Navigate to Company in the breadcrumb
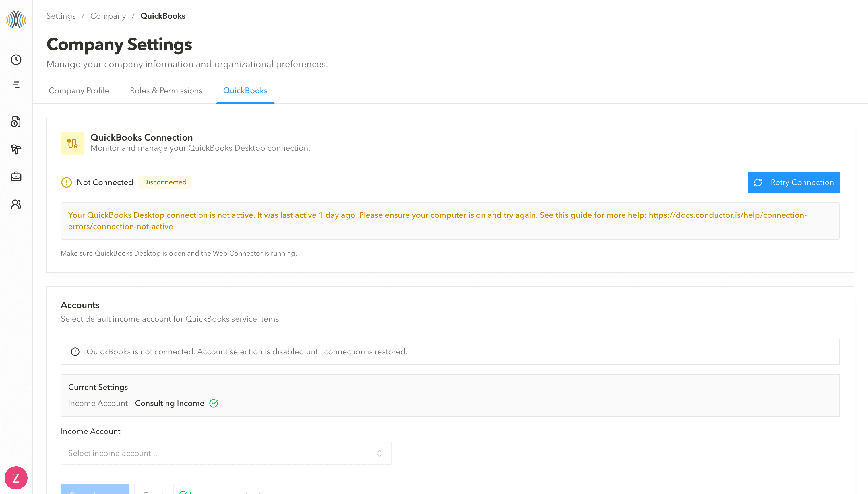 (108, 16)
